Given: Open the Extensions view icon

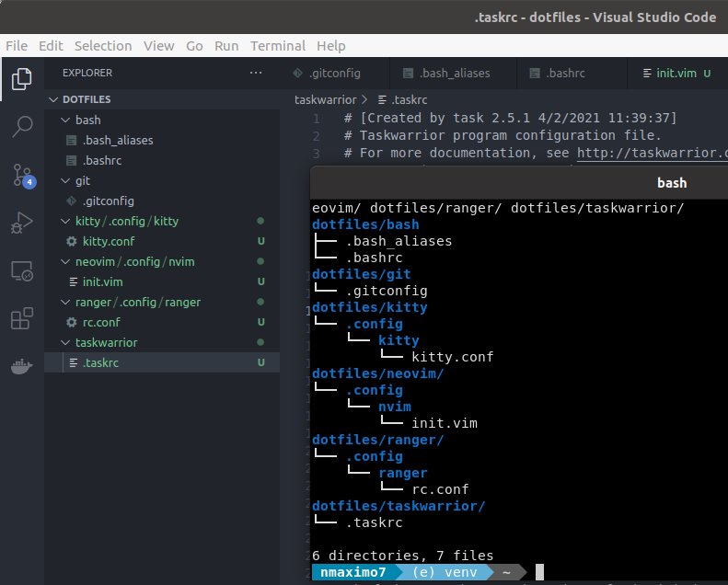Looking at the screenshot, I should (22, 318).
